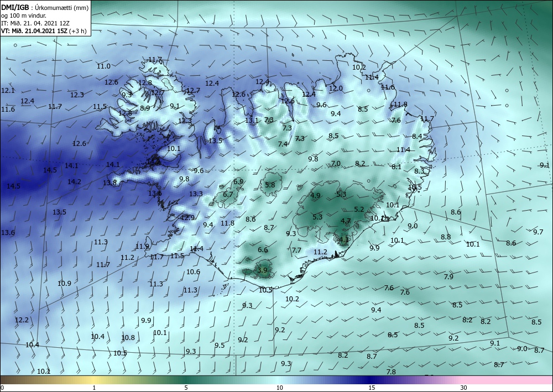Click the map value 5.2
The height and width of the screenshot is (392, 553).
[x=359, y=209]
